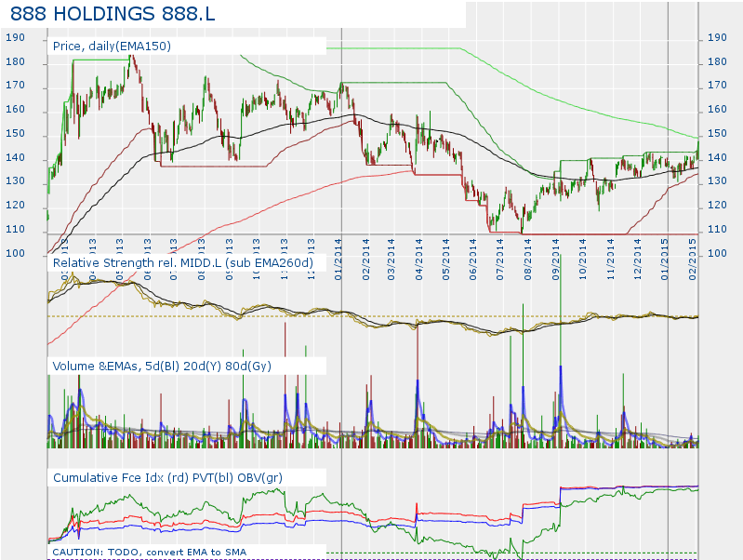
Task: Click the Volume & EMAs panel label
Action: (x=162, y=367)
